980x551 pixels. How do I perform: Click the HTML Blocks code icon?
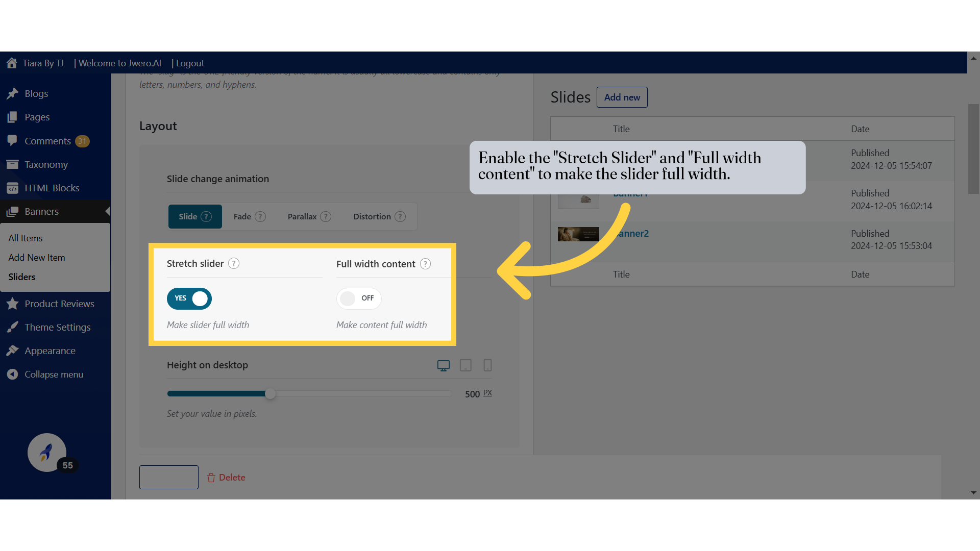[x=13, y=188]
